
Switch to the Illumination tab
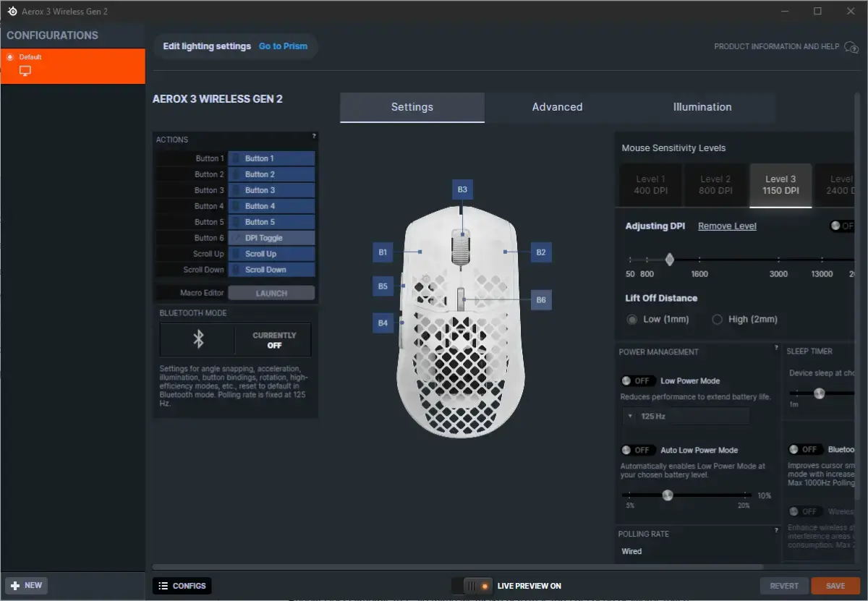702,107
